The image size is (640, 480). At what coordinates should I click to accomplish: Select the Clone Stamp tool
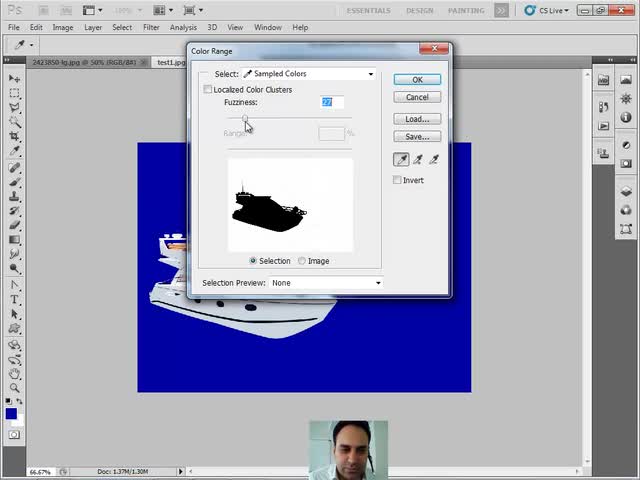coord(14,196)
